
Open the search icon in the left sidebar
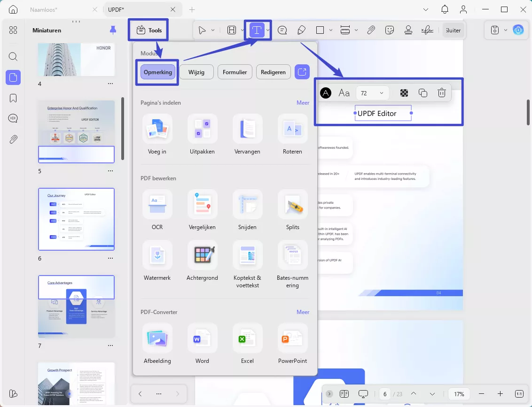(x=13, y=56)
